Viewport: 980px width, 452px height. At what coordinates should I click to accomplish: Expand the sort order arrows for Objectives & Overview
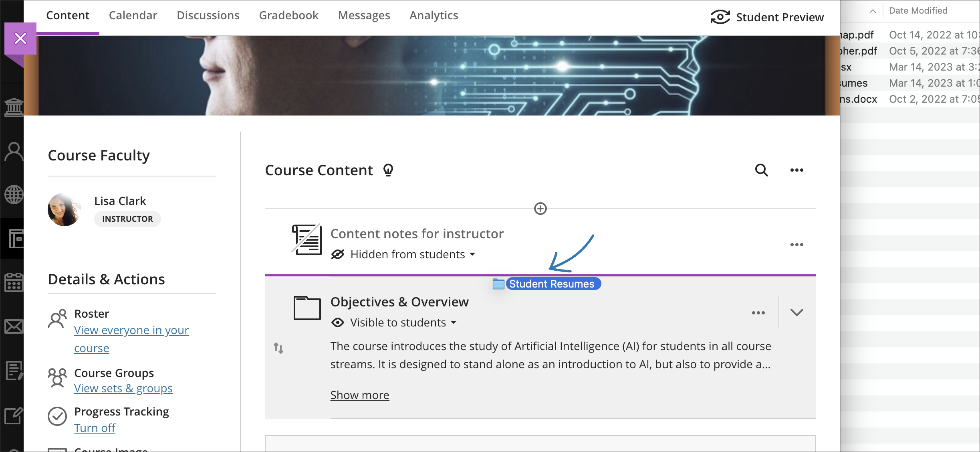coord(279,347)
